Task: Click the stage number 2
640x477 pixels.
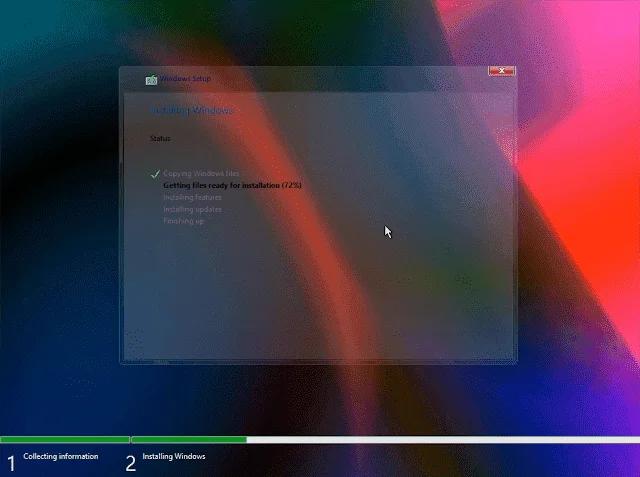Action: click(131, 464)
